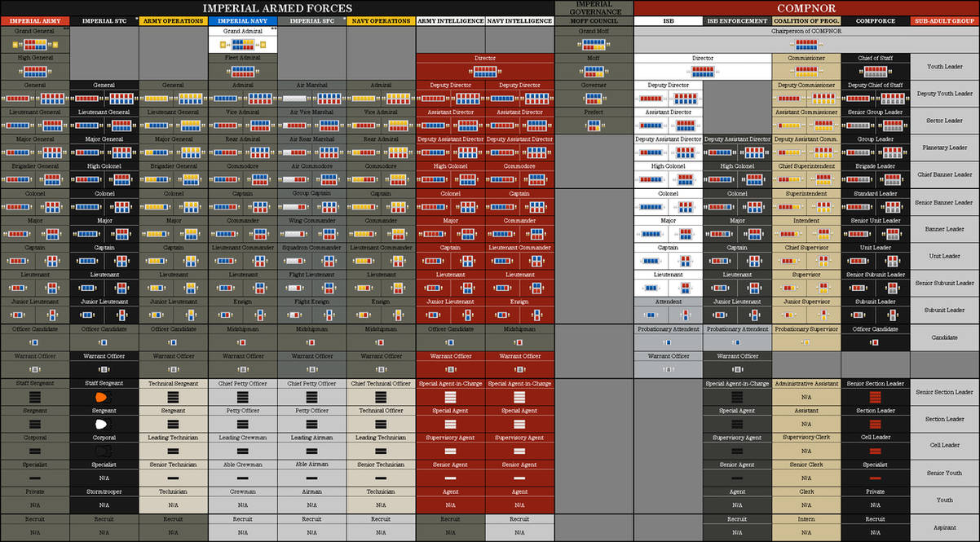Select the black Stormtrooper Corporal pauldron
The height and width of the screenshot is (542, 980).
(x=104, y=451)
